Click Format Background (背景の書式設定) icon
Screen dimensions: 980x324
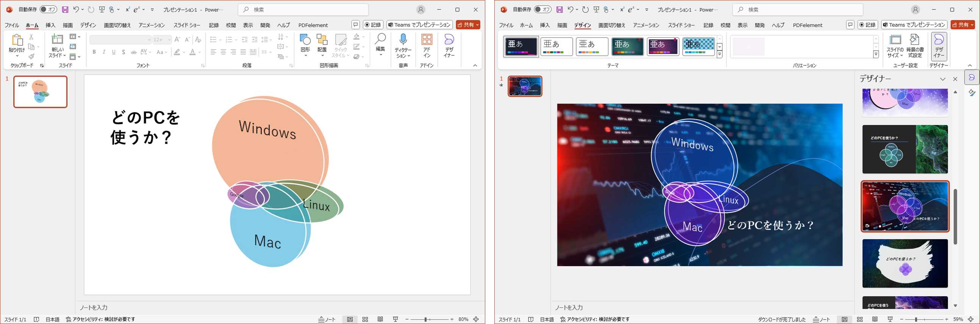point(914,39)
